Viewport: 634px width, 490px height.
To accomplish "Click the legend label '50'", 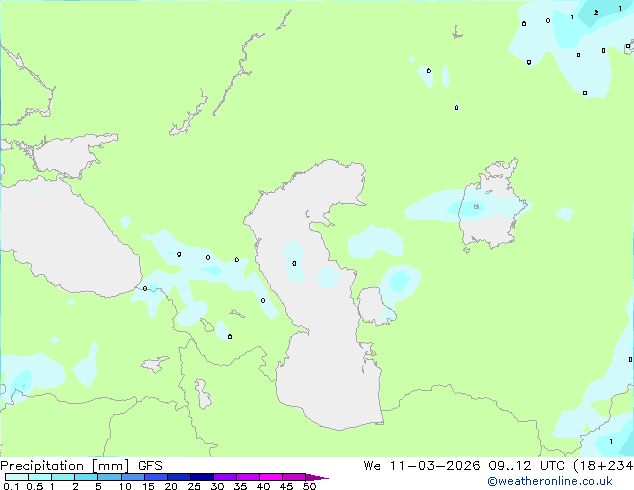I will click(309, 486).
